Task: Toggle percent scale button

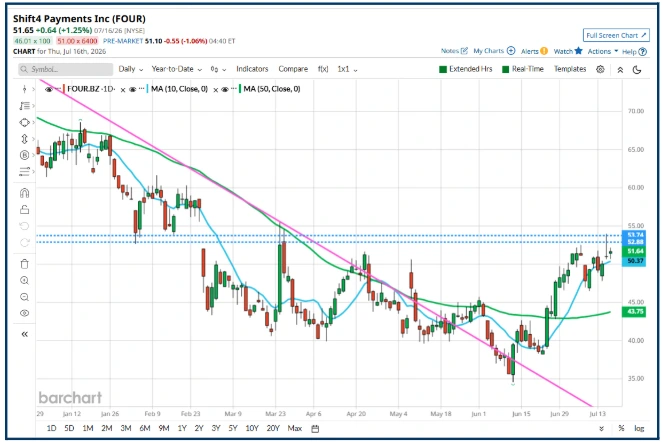Action: pos(621,428)
